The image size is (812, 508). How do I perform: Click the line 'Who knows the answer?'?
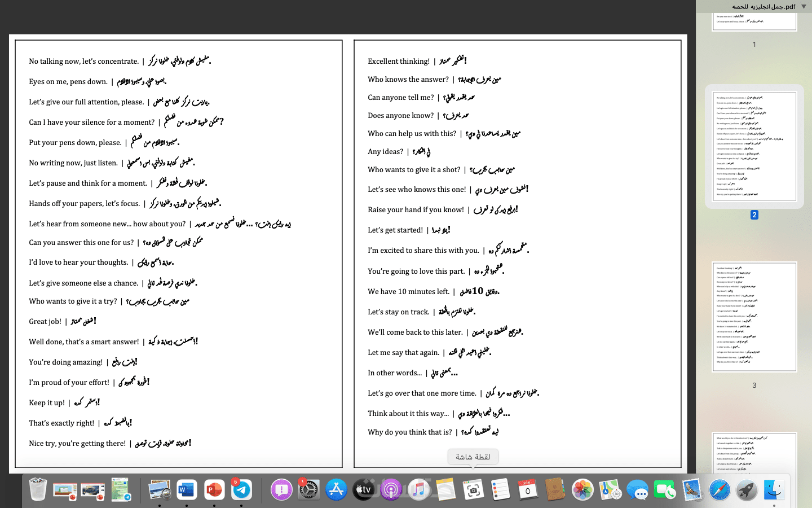coord(408,80)
